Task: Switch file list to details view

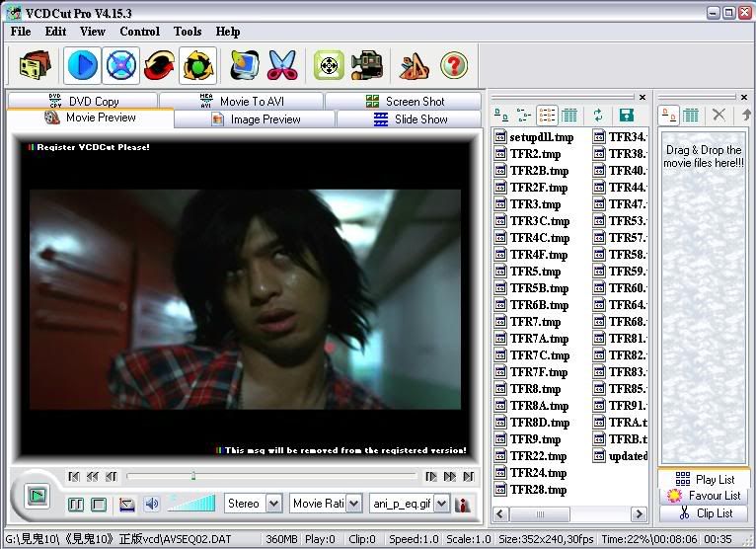Action: point(569,115)
